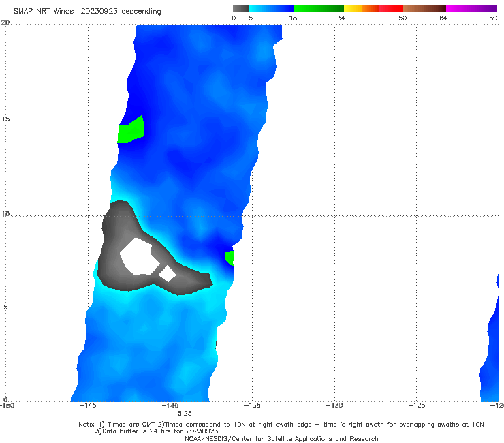Click the green wind patch near 15N
504x443 pixels.
coord(131,130)
